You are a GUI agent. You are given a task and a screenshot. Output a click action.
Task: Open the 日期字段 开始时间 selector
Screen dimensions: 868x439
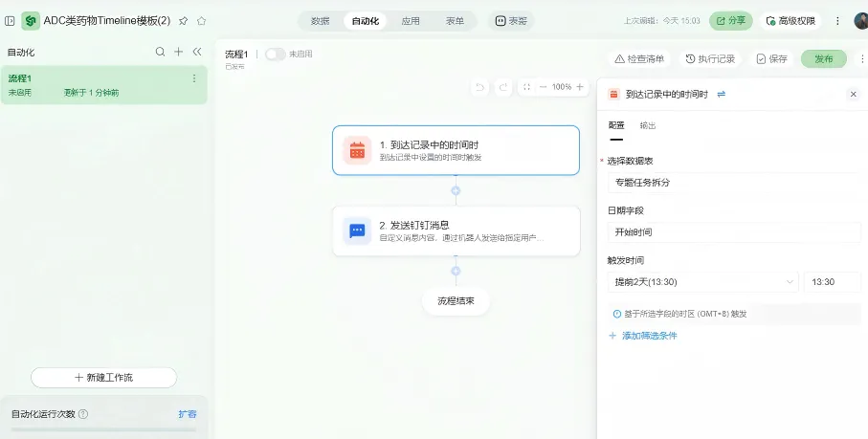click(734, 232)
